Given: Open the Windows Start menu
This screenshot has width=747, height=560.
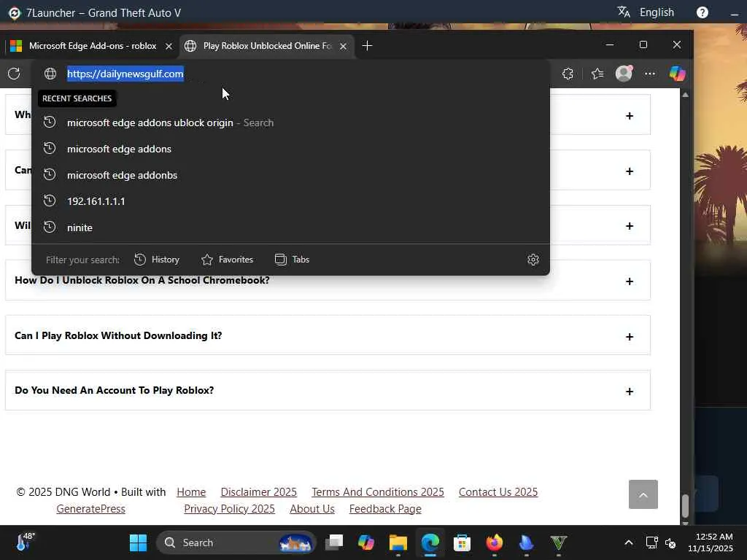Looking at the screenshot, I should point(138,542).
